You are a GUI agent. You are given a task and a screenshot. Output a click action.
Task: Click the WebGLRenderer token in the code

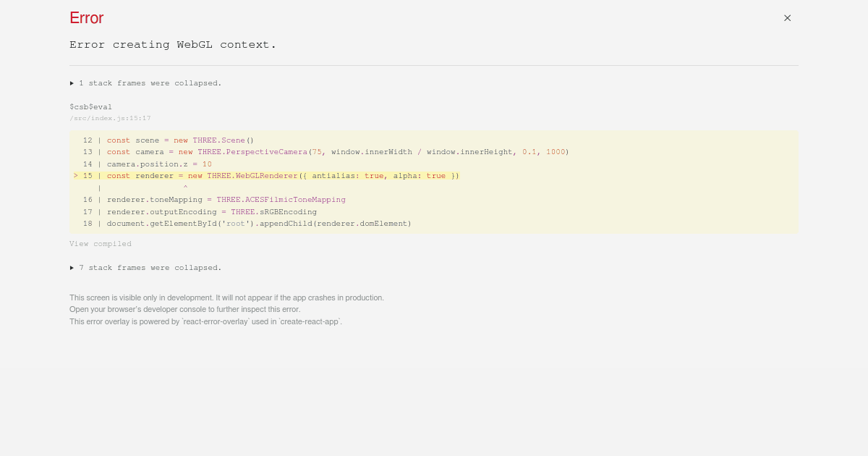268,175
